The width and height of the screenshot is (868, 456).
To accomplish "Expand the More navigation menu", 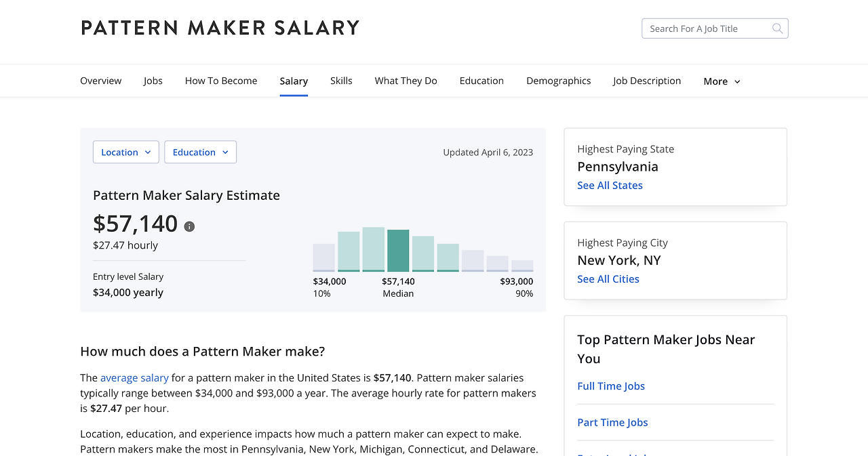I will click(722, 81).
